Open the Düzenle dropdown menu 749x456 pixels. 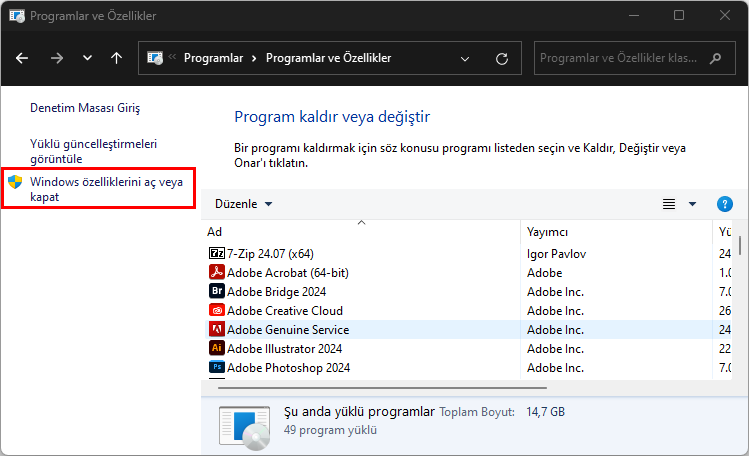tap(244, 204)
